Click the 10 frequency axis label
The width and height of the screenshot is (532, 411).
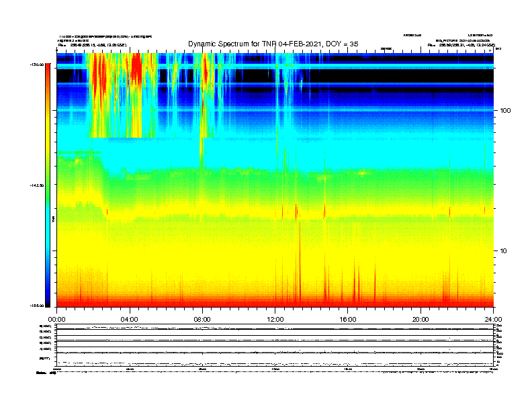pos(504,251)
